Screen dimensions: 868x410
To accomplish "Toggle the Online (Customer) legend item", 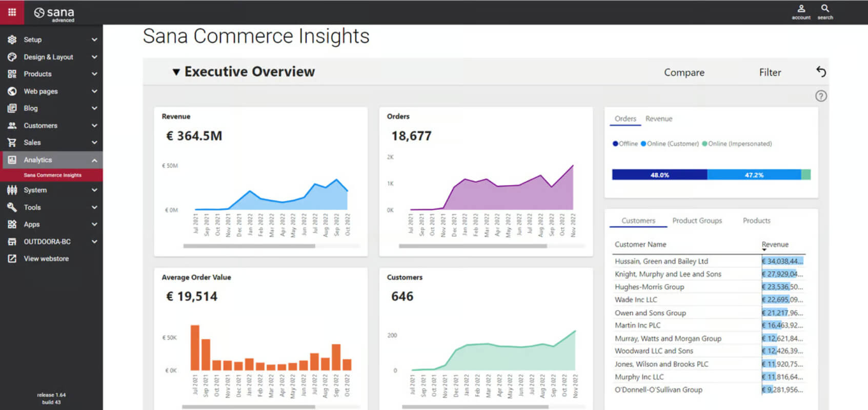I will pos(670,143).
